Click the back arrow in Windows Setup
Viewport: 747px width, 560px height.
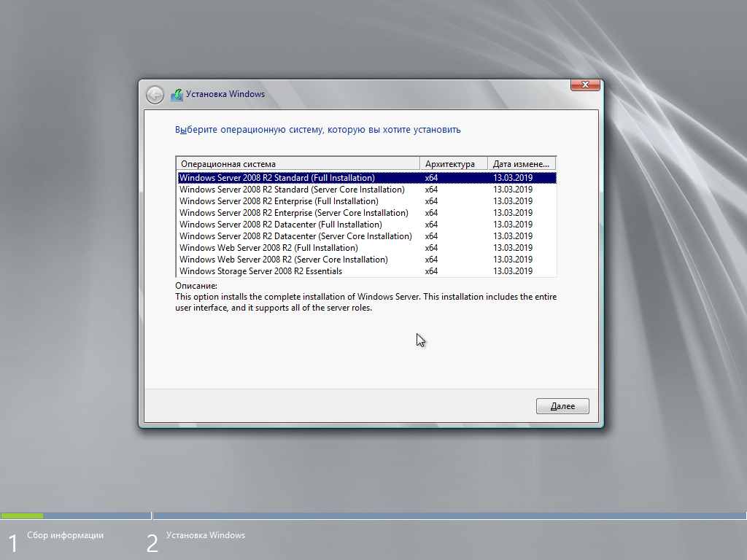[155, 95]
